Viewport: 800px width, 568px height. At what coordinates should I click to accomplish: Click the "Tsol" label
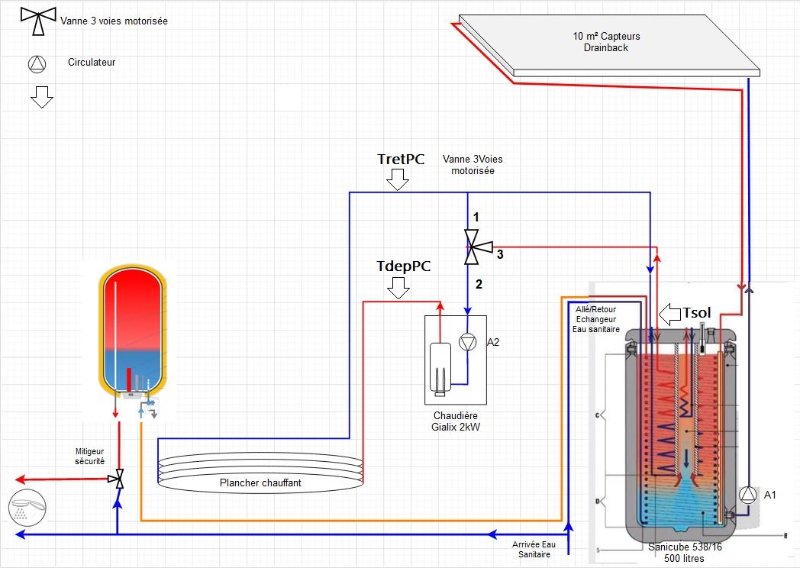[697, 313]
